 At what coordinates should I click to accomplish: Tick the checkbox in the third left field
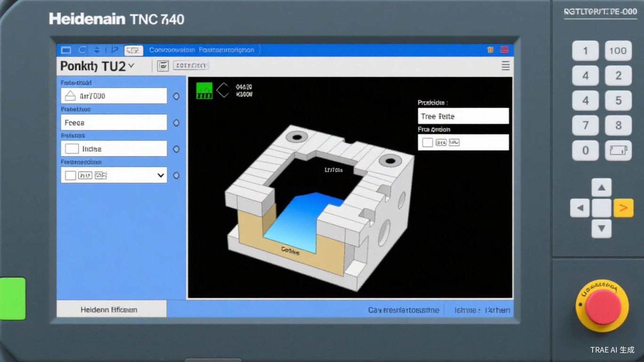click(x=72, y=149)
